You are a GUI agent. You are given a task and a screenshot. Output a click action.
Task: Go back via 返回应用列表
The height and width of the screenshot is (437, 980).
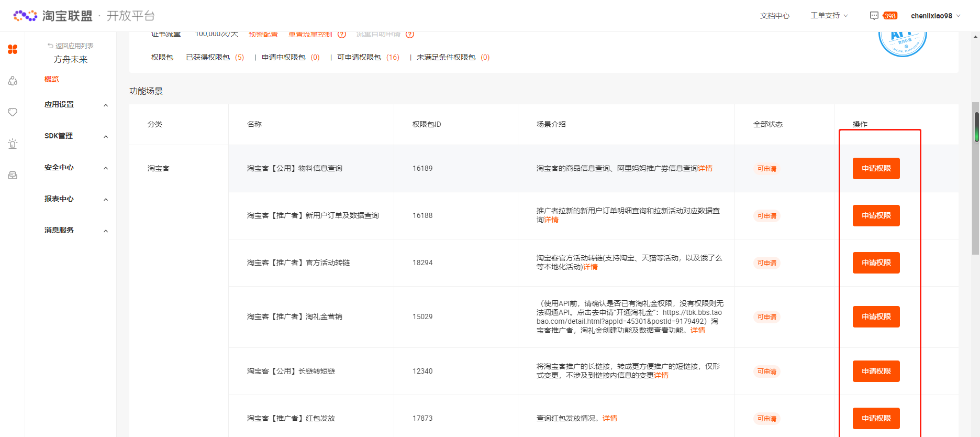(70, 46)
